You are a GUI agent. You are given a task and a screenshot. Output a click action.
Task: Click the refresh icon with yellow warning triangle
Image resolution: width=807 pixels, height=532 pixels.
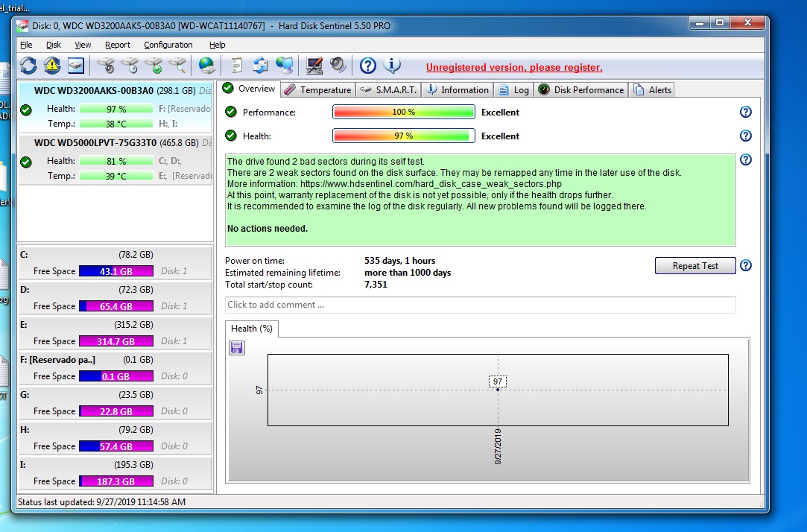(52, 66)
